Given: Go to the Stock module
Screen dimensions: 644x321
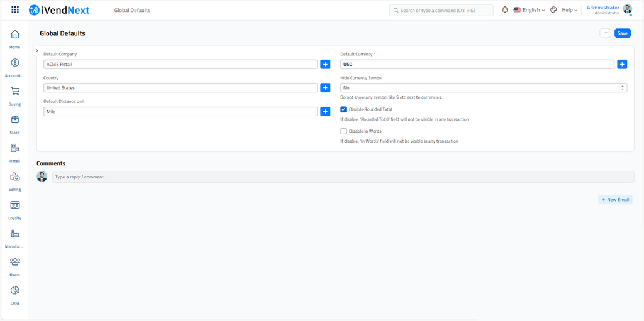Looking at the screenshot, I should coord(14,120).
